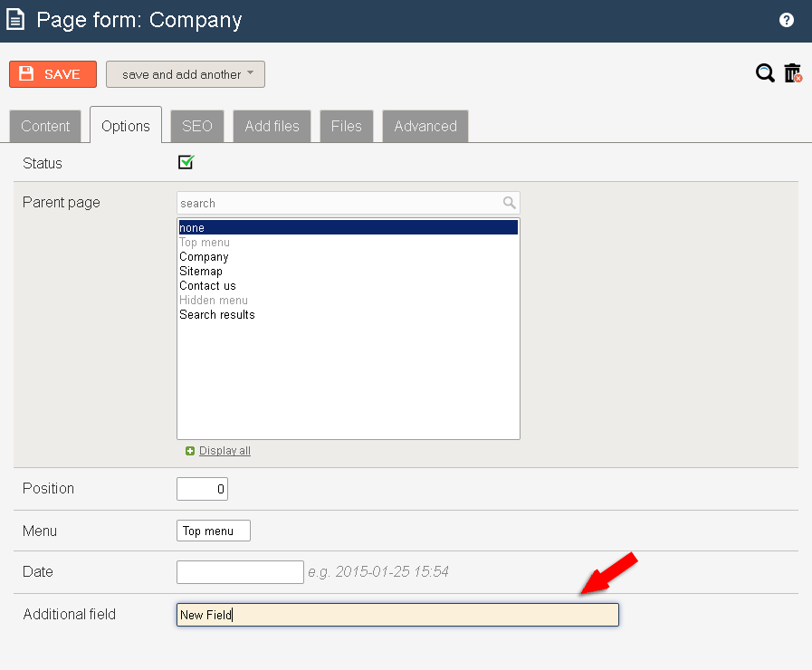Click the Date input field

coord(240,572)
